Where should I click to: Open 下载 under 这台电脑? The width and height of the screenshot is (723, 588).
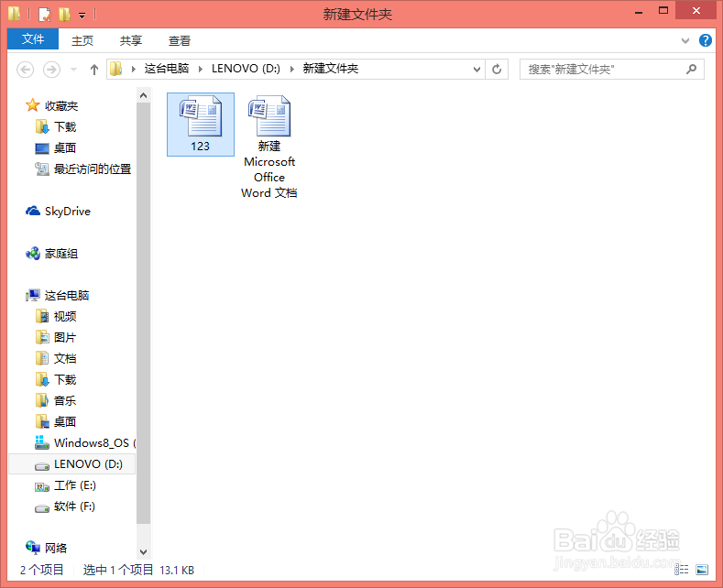pyautogui.click(x=56, y=380)
